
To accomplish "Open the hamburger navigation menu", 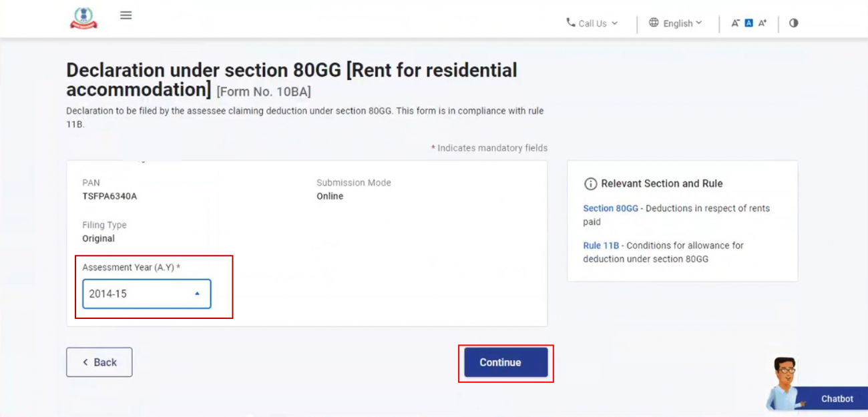I will tap(126, 15).
